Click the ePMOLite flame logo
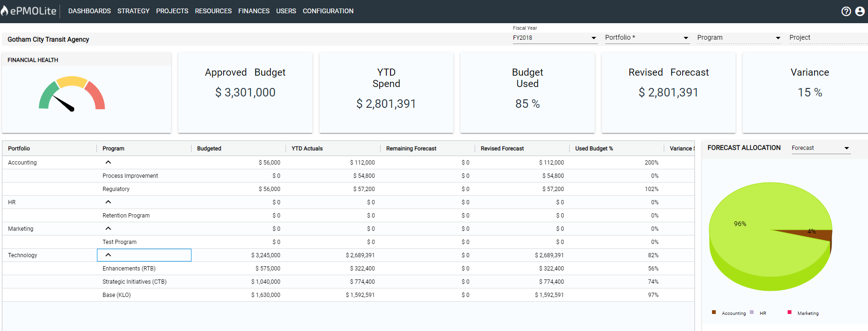The image size is (868, 331). pyautogui.click(x=5, y=11)
